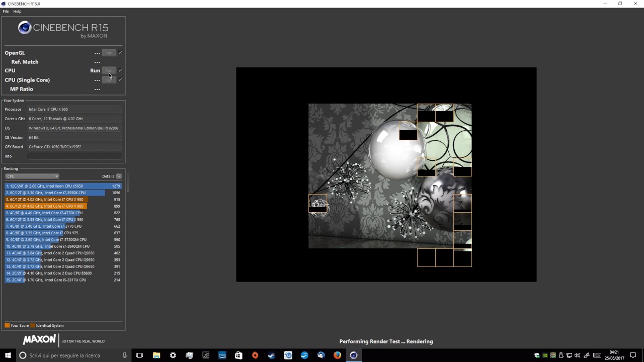The image size is (644, 362).
Task: Open Steam from the taskbar
Action: (x=272, y=355)
